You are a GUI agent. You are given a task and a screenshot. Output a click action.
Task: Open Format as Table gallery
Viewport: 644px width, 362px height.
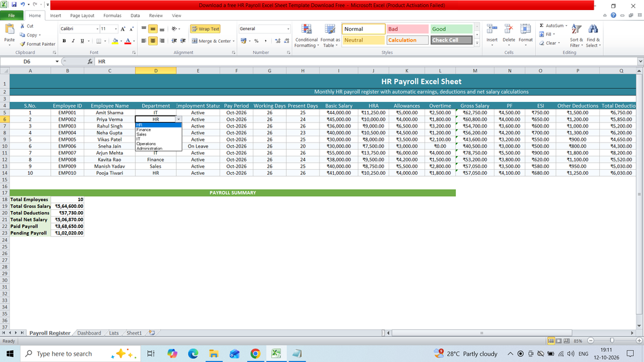(330, 36)
